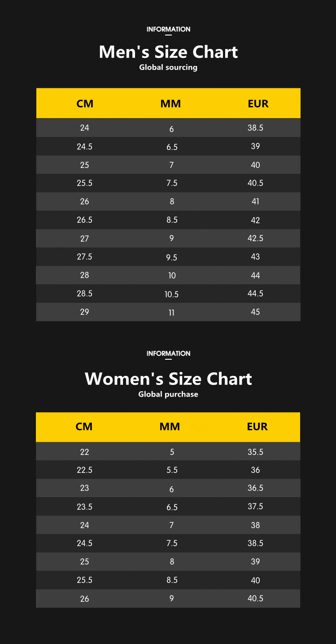Click the INFORMATION label above Men's chart
336x644 pixels.
168,29
